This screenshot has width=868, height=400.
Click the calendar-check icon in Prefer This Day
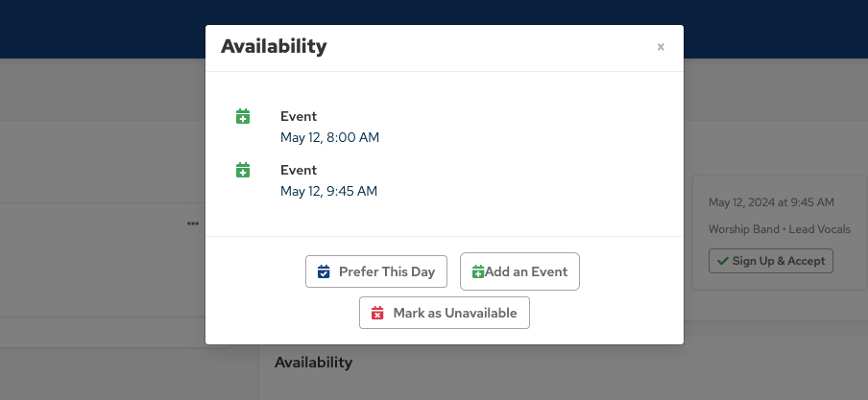pyautogui.click(x=324, y=271)
